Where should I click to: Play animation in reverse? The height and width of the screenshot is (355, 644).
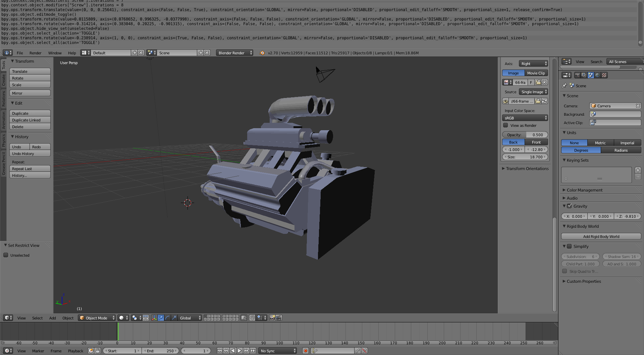pyautogui.click(x=233, y=351)
